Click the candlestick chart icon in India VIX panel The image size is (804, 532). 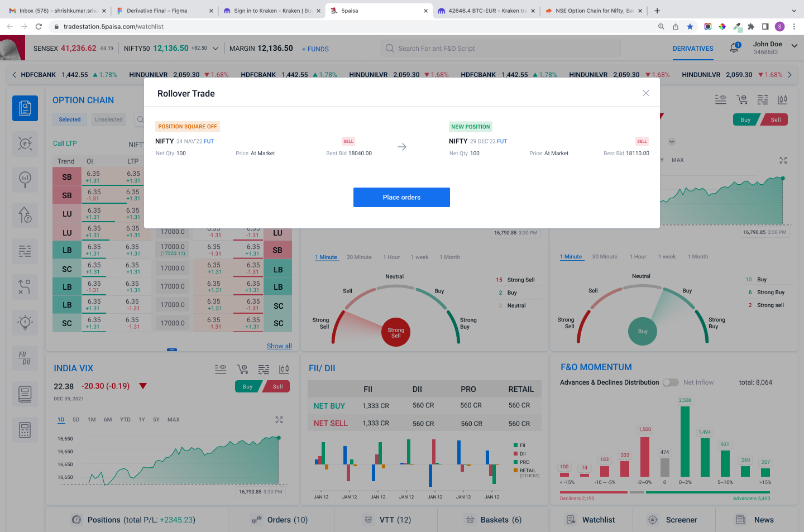(284, 369)
